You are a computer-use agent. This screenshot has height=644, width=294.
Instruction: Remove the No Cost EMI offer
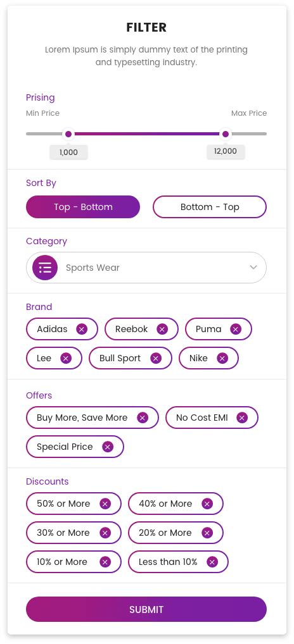pos(242,418)
